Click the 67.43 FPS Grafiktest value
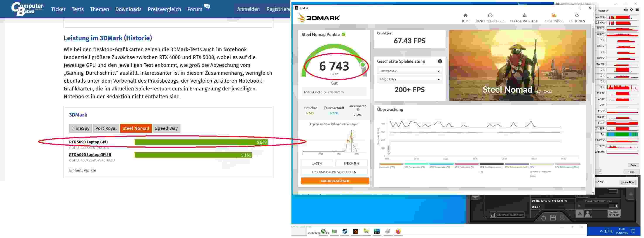 (409, 41)
